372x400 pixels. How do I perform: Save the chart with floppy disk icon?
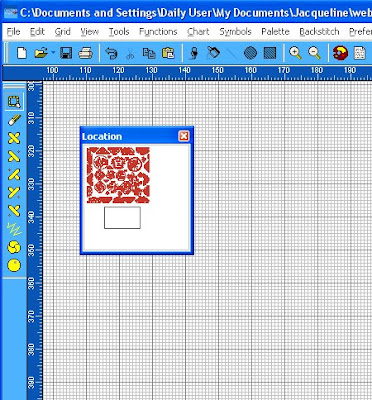[66, 53]
